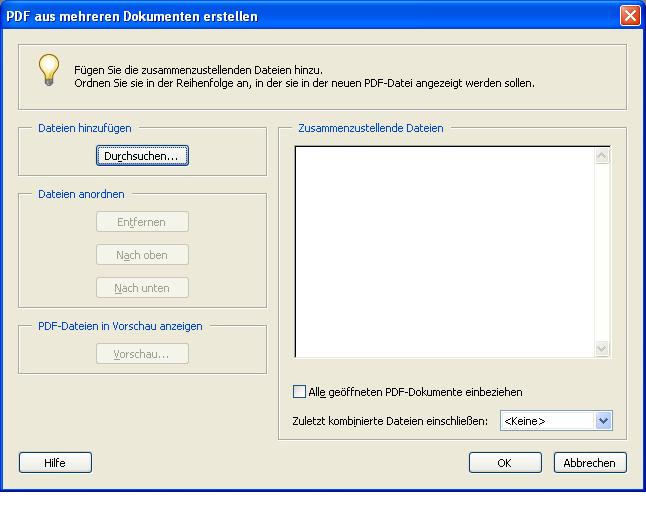Screen dimensions: 646x512
Task: Open the Zuletzt kombinierte Dateien dropdown arrow
Action: [604, 421]
